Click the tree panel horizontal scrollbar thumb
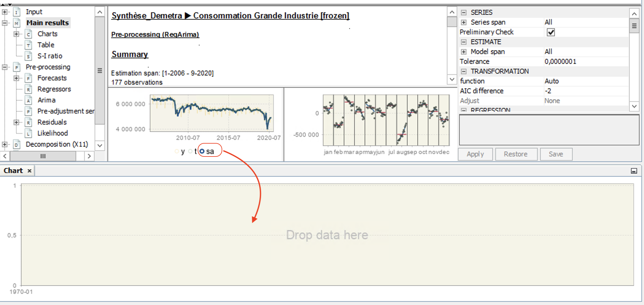The height and width of the screenshot is (305, 644). coord(43,156)
